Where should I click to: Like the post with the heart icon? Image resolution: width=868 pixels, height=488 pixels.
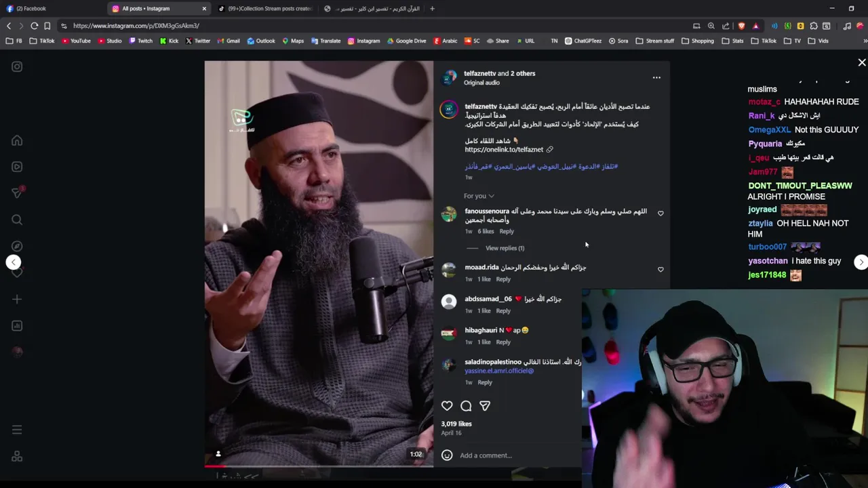tap(447, 406)
